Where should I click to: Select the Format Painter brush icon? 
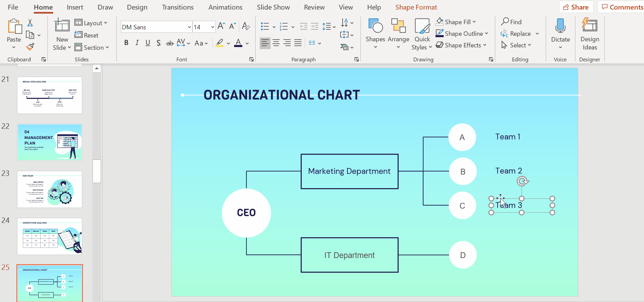(x=30, y=47)
